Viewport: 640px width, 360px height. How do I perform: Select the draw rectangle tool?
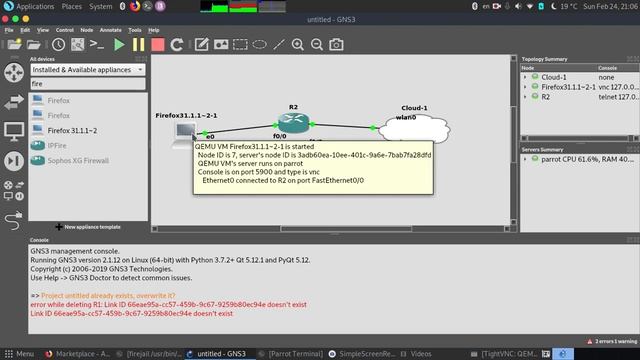(240, 44)
